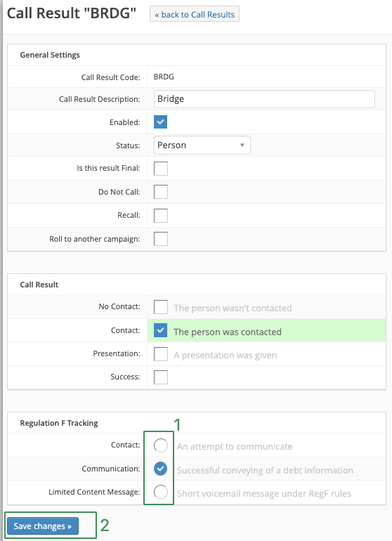
Task: Tick the Success checkbox
Action: pos(161,377)
